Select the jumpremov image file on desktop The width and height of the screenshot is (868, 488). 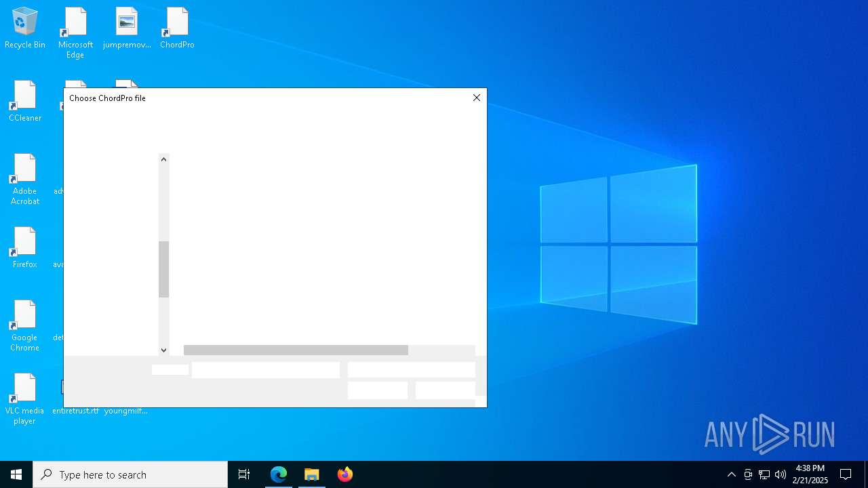127,28
